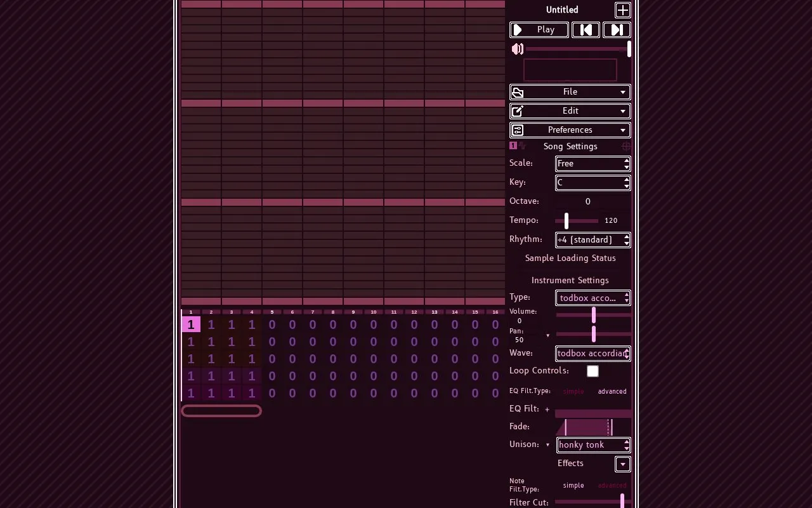812x508 pixels.
Task: Click the bar number 16 label
Action: coord(495,312)
